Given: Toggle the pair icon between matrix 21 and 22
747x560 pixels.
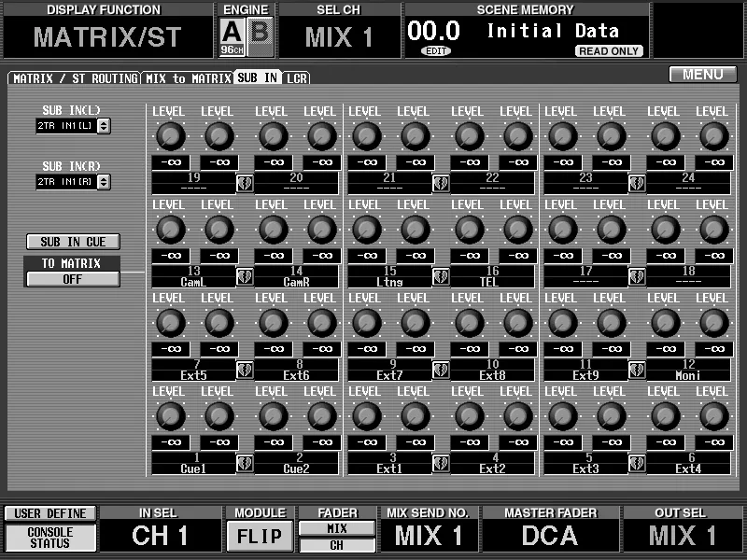Looking at the screenshot, I should 441,183.
